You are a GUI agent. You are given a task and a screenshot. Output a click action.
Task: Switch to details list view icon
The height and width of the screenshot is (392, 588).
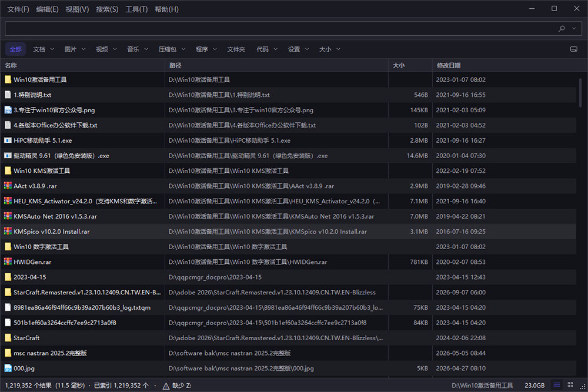point(557,385)
